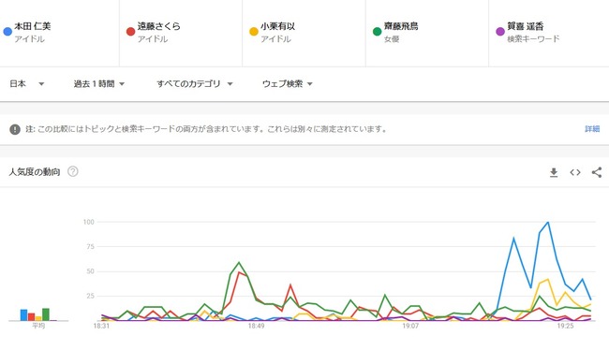
Task: Click the red dot beside 遠藤さくら
Action: (130, 32)
